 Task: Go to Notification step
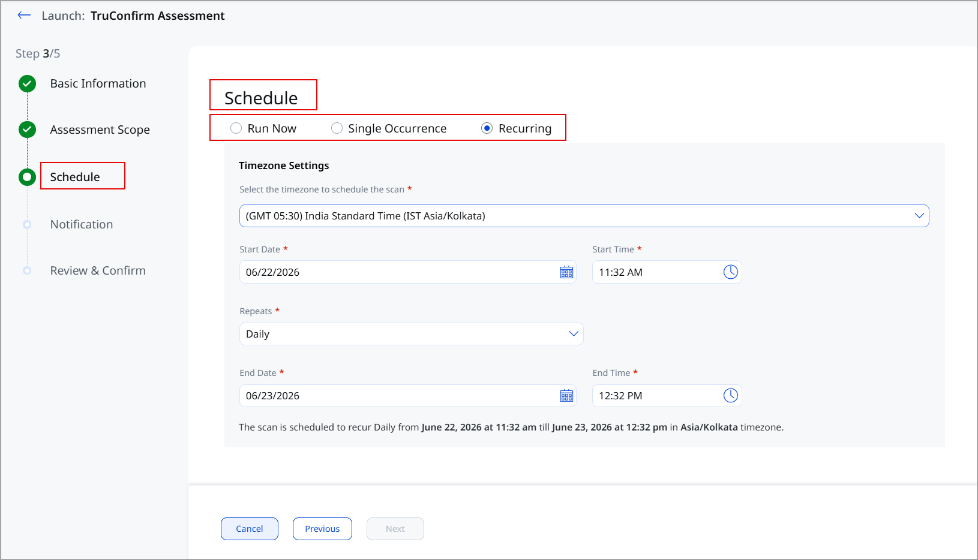coord(82,224)
